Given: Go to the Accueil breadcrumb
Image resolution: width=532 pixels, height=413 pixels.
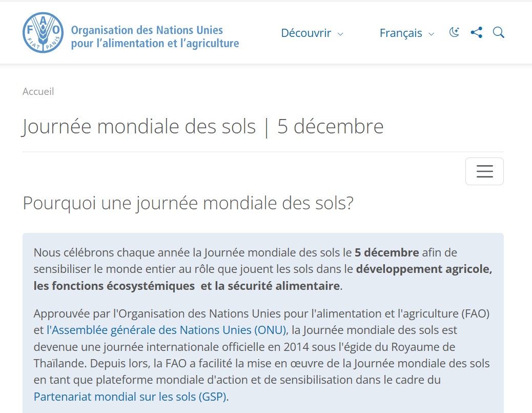Looking at the screenshot, I should [x=38, y=91].
